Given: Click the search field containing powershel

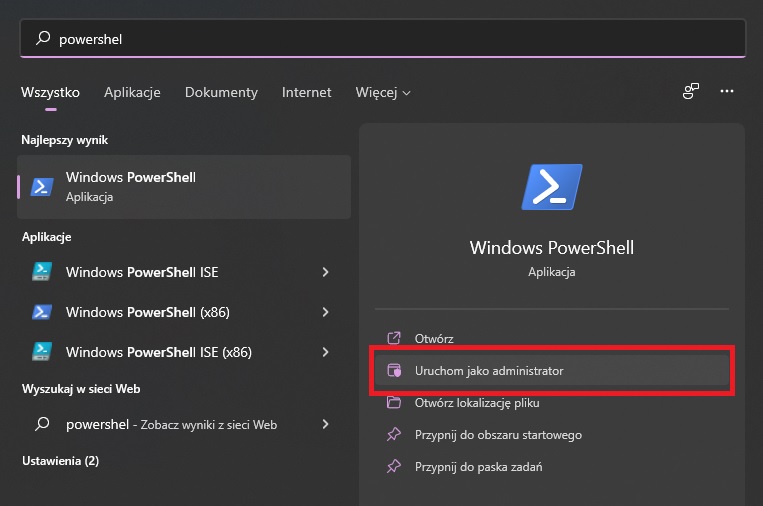Looking at the screenshot, I should click(x=382, y=38).
